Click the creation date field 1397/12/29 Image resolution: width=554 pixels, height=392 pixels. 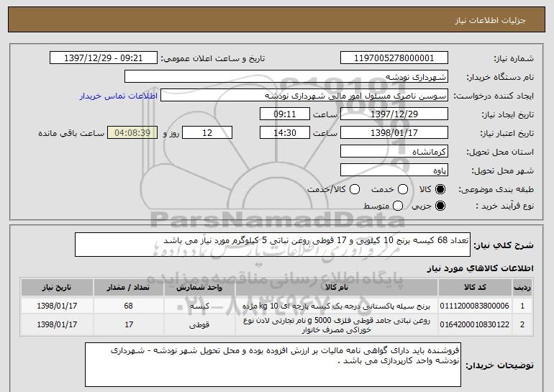(394, 114)
